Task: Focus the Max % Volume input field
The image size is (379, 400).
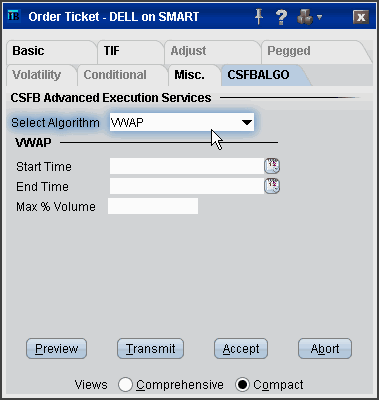Action: [153, 206]
